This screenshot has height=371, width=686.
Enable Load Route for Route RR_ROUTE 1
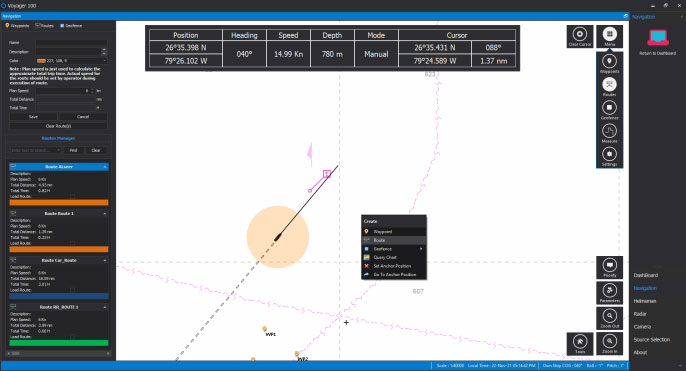[72, 337]
